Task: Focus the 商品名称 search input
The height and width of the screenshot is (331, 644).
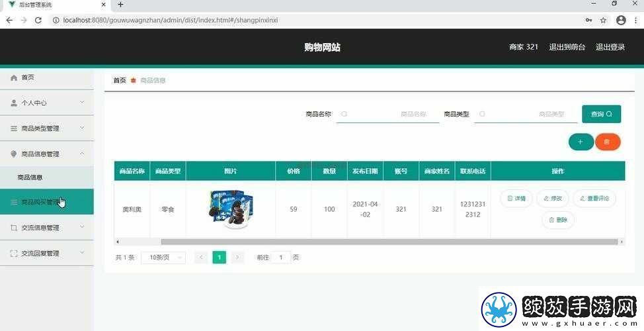Action: pyautogui.click(x=387, y=114)
